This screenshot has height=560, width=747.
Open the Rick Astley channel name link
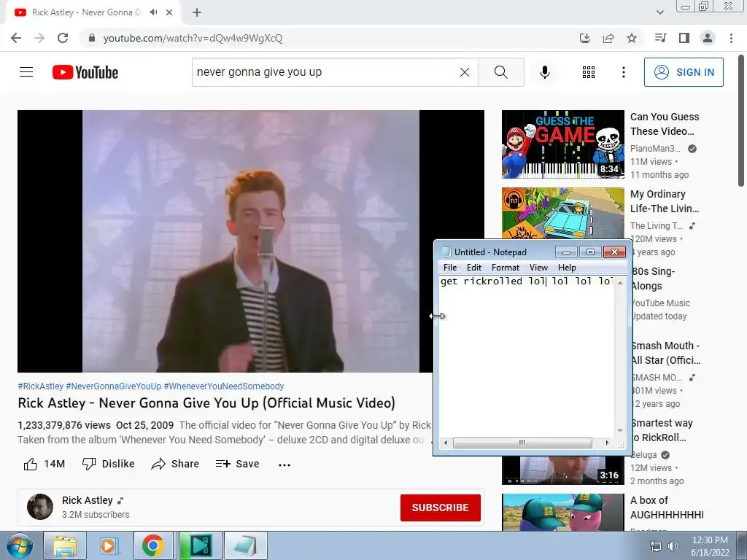point(88,500)
